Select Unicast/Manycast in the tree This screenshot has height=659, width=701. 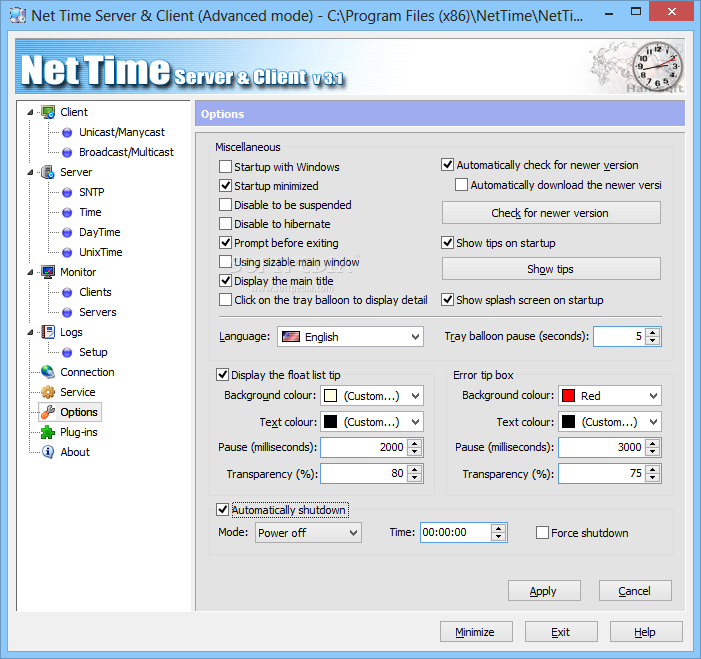[x=122, y=132]
